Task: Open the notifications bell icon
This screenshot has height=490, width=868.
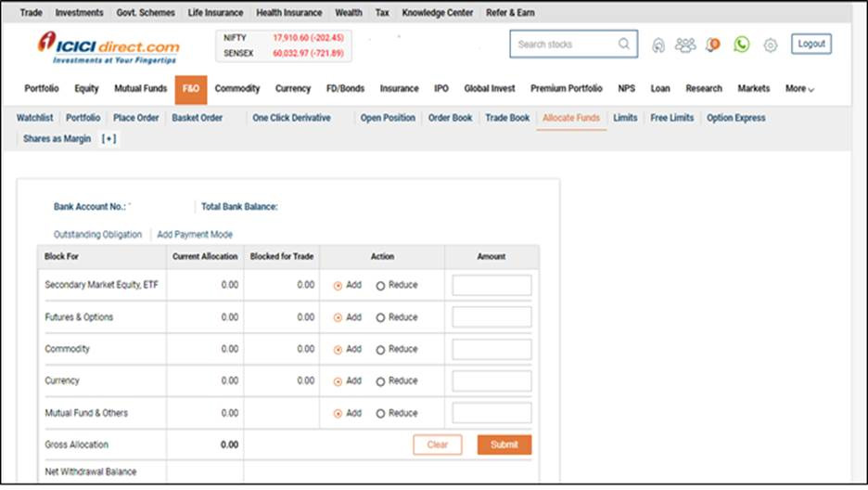Action: pos(712,45)
